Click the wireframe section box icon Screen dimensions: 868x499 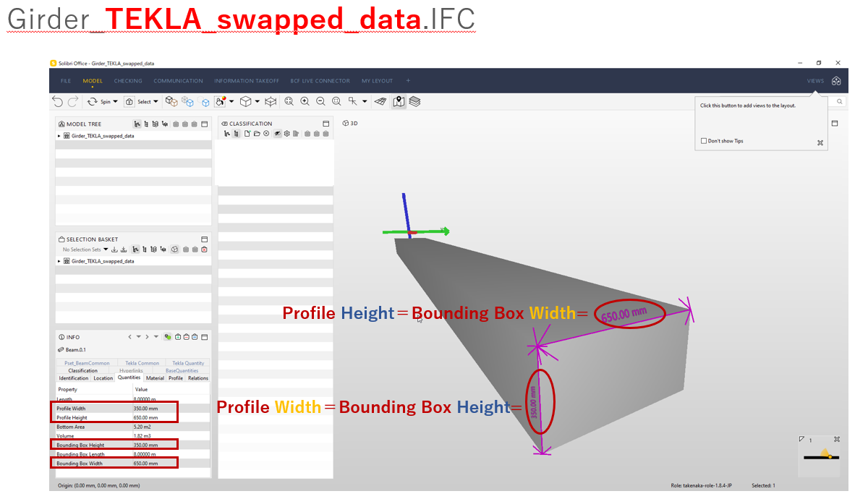tap(271, 102)
